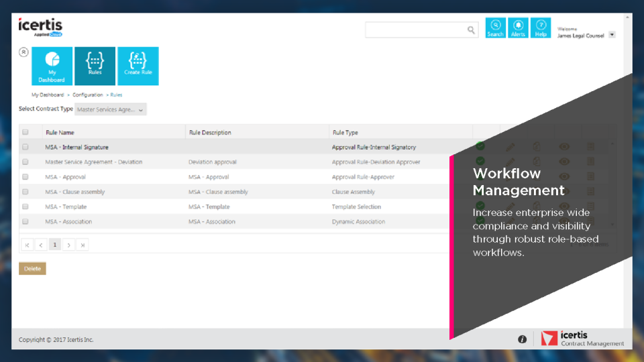Viewport: 644px width, 362px height.
Task: Click the magnifier inside the search box
Action: (471, 30)
